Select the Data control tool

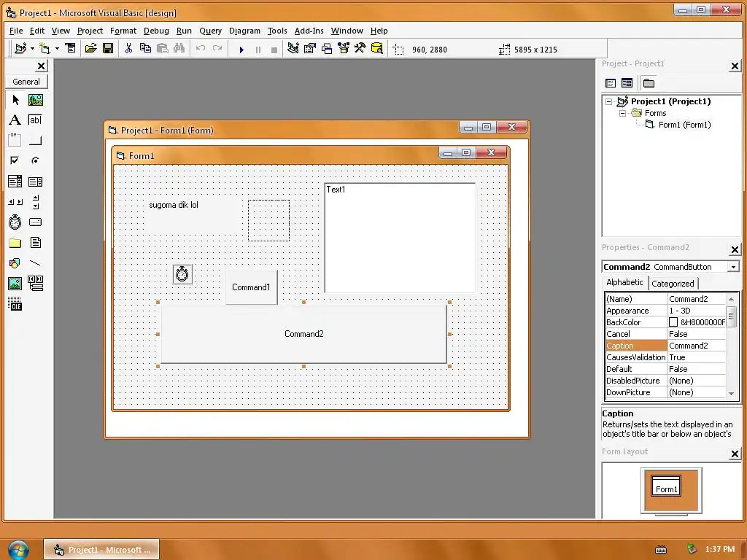[x=35, y=284]
